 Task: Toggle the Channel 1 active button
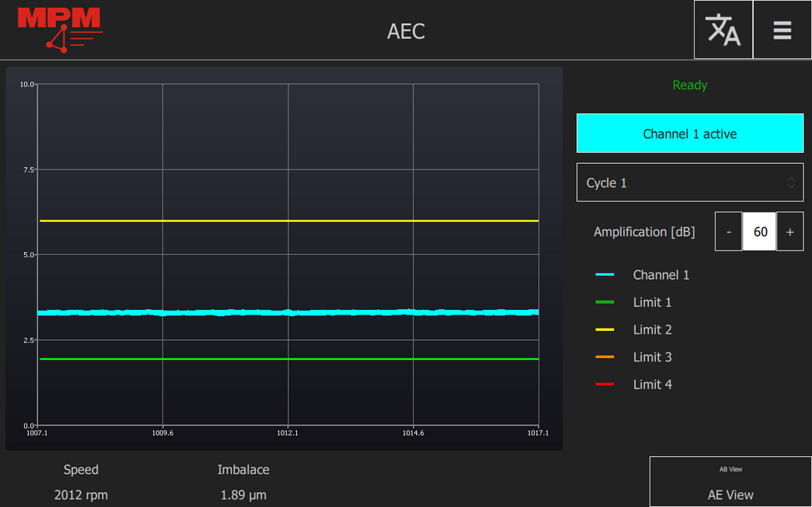coord(690,134)
